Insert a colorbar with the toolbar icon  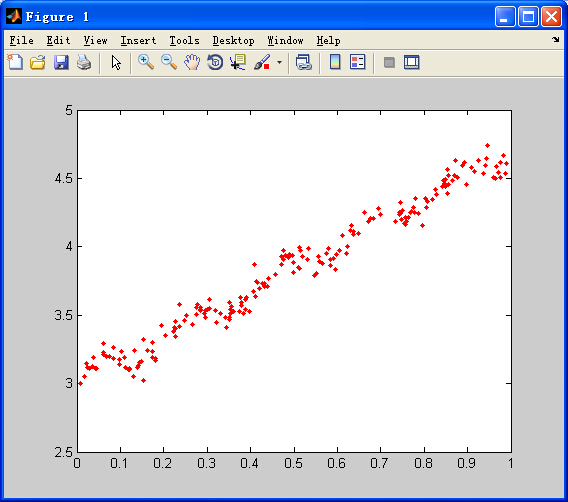(x=335, y=62)
